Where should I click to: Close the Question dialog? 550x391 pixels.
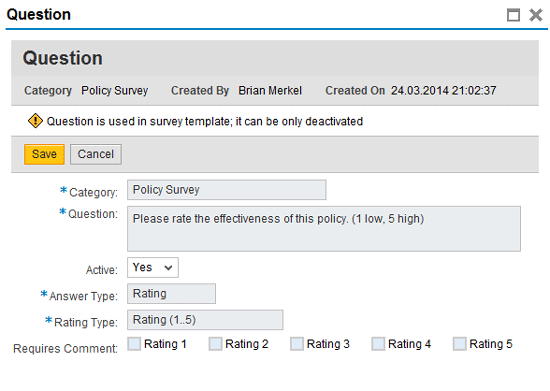pyautogui.click(x=536, y=15)
